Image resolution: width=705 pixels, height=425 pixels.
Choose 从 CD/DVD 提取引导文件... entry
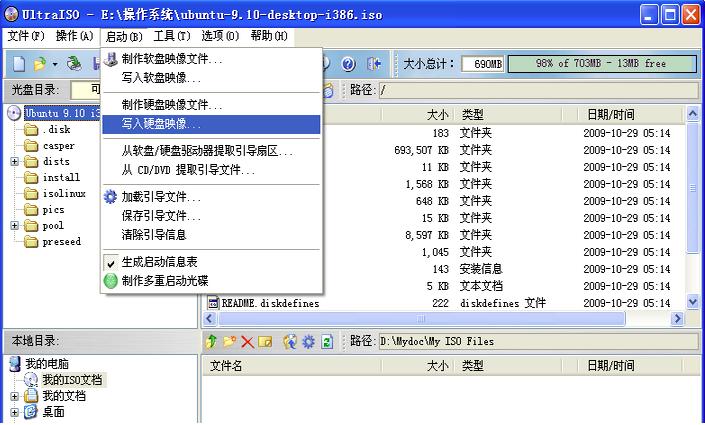tap(211, 170)
